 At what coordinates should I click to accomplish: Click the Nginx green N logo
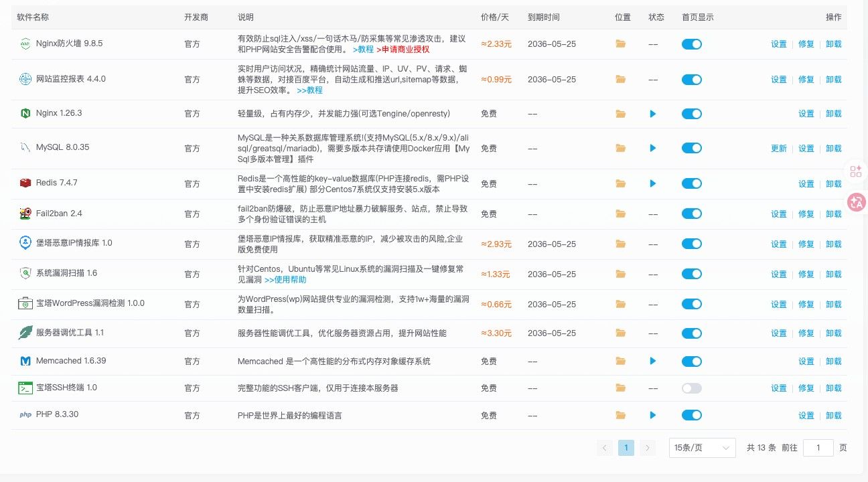(x=25, y=113)
